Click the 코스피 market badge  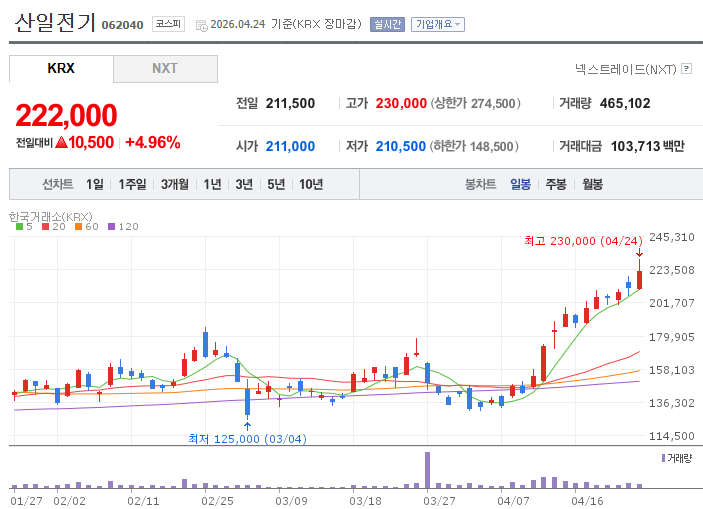click(x=168, y=24)
